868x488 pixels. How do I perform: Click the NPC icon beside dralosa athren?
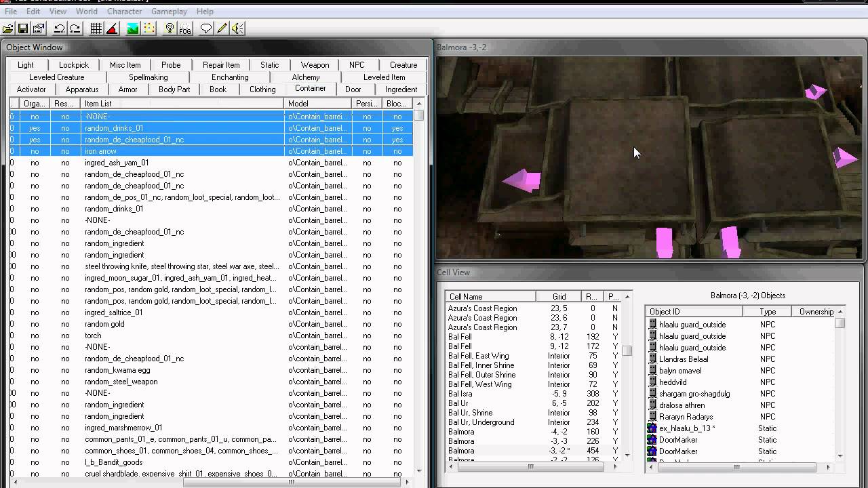click(652, 405)
